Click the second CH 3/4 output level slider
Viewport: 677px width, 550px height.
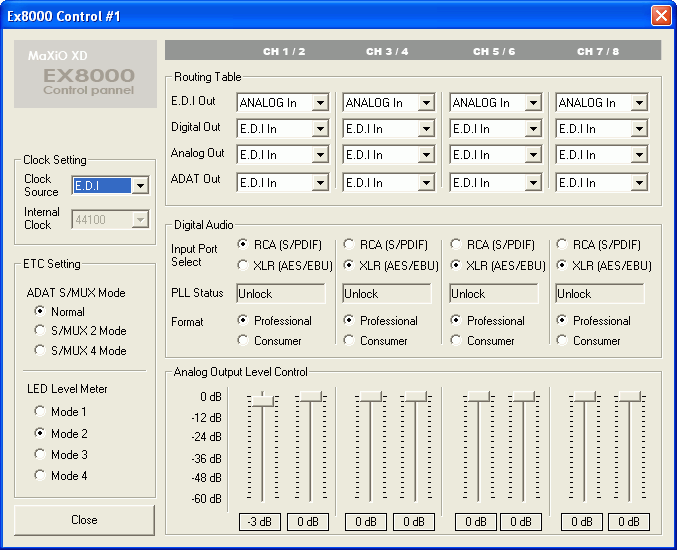point(416,397)
